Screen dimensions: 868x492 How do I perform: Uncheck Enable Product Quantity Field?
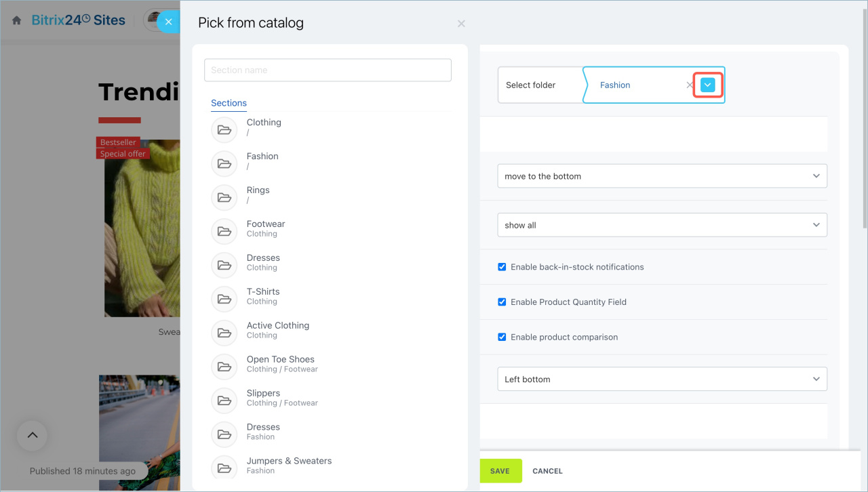(502, 302)
